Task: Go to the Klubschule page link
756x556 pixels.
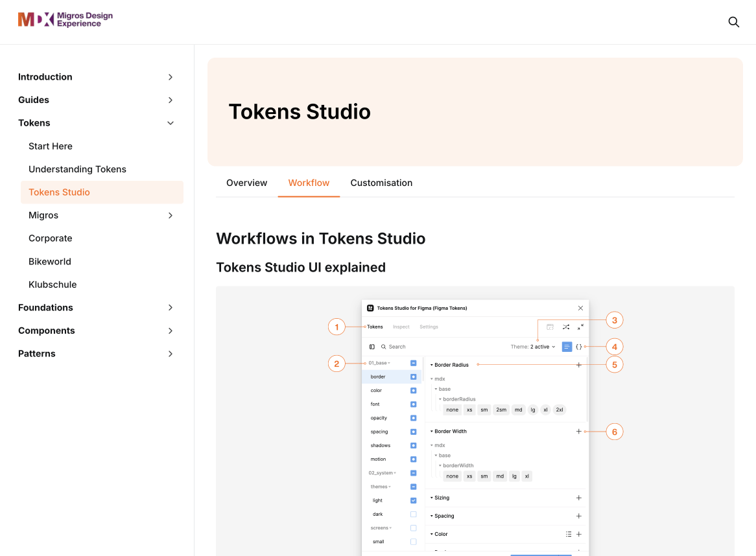Action: click(53, 284)
